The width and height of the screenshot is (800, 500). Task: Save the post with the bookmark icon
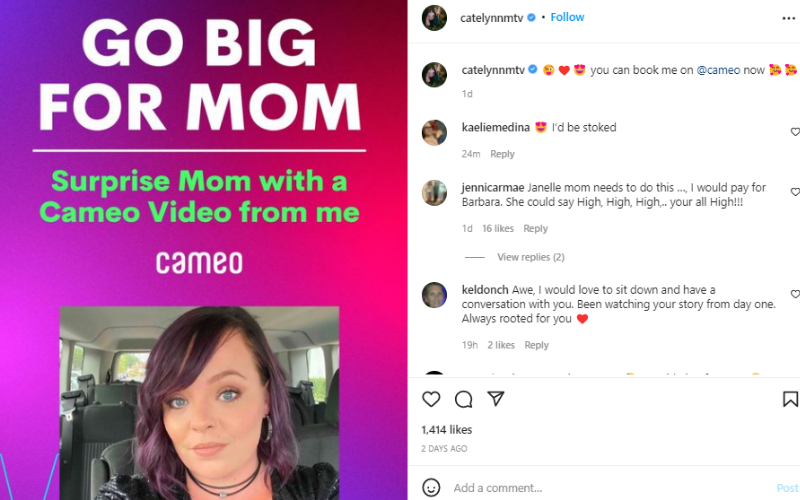click(790, 399)
